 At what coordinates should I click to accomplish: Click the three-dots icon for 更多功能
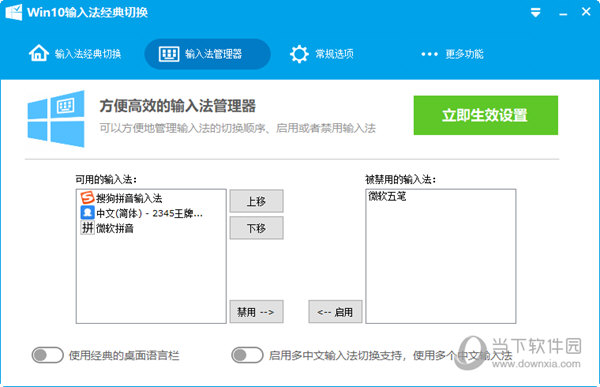(x=429, y=54)
